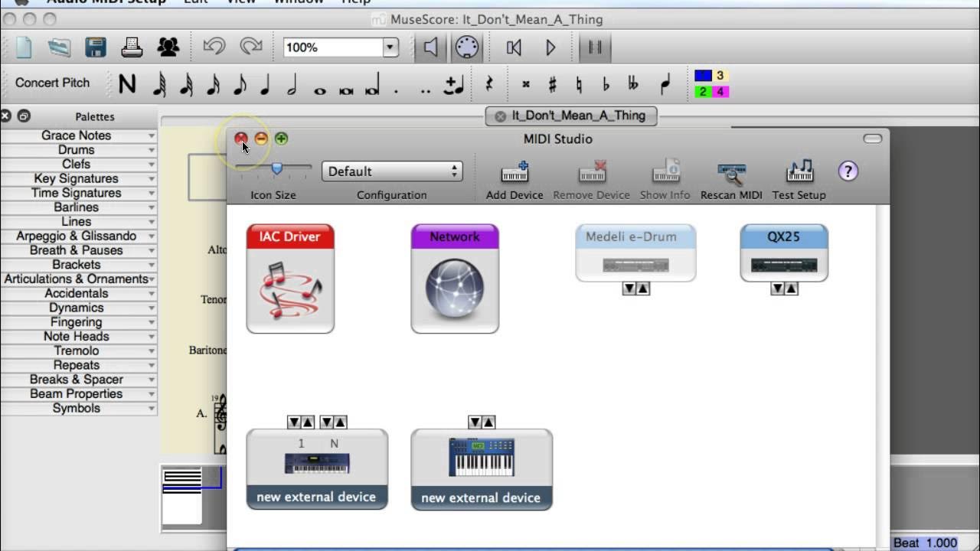Expand the Drums palette
980x551 pixels.
click(78, 150)
